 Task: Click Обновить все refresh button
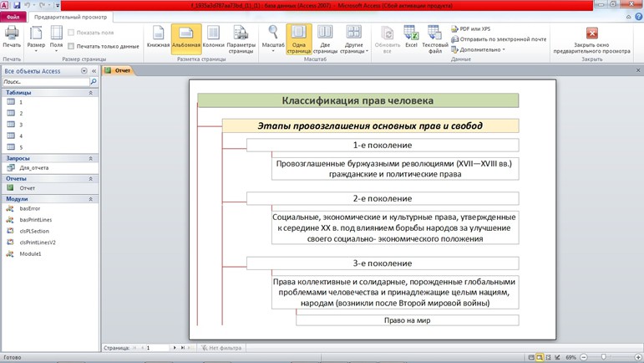[x=388, y=39]
